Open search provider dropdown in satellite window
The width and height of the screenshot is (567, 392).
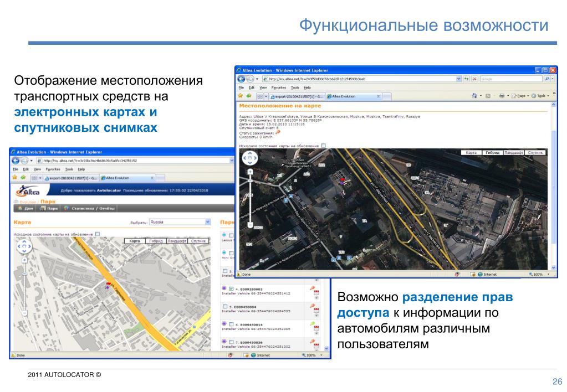tap(553, 79)
